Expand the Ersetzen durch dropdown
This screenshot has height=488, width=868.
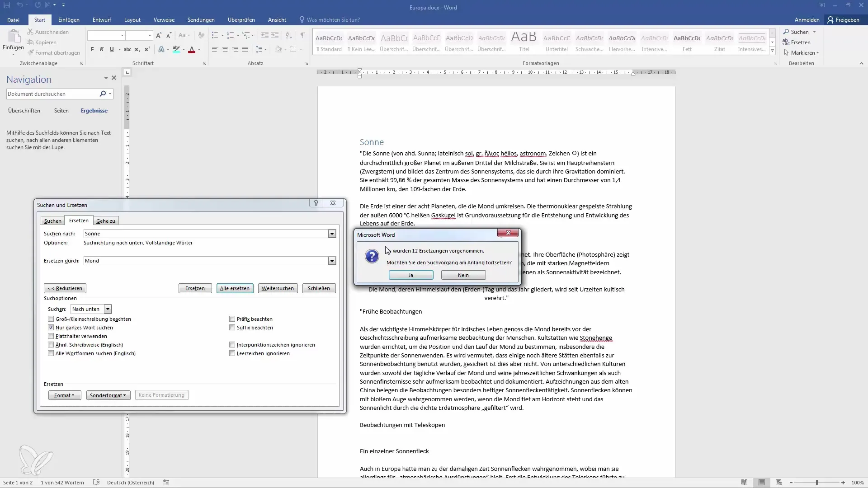331,260
